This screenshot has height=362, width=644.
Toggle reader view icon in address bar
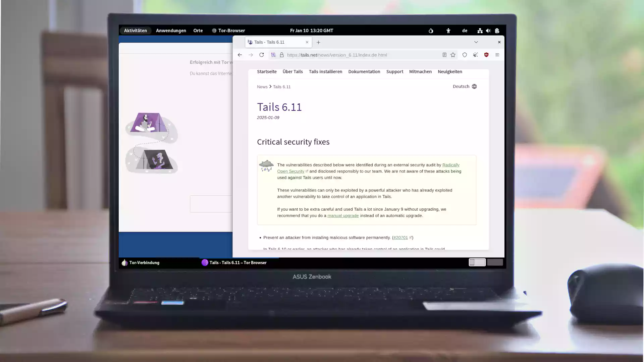coord(444,55)
